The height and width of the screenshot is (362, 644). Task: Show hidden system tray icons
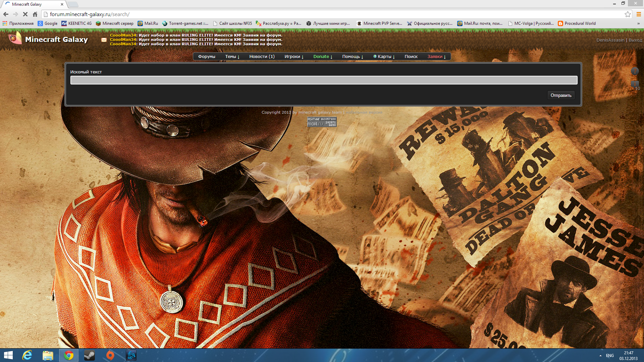point(600,356)
